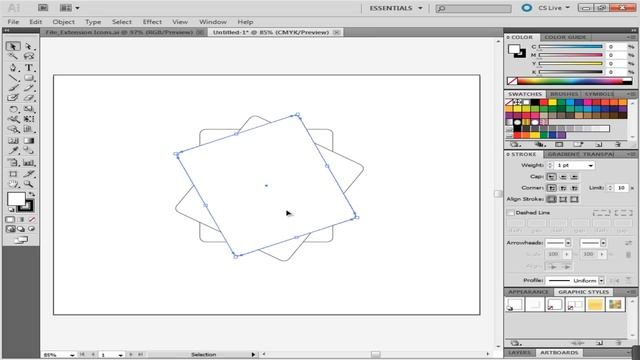Select the Artboard tool

pos(13,174)
